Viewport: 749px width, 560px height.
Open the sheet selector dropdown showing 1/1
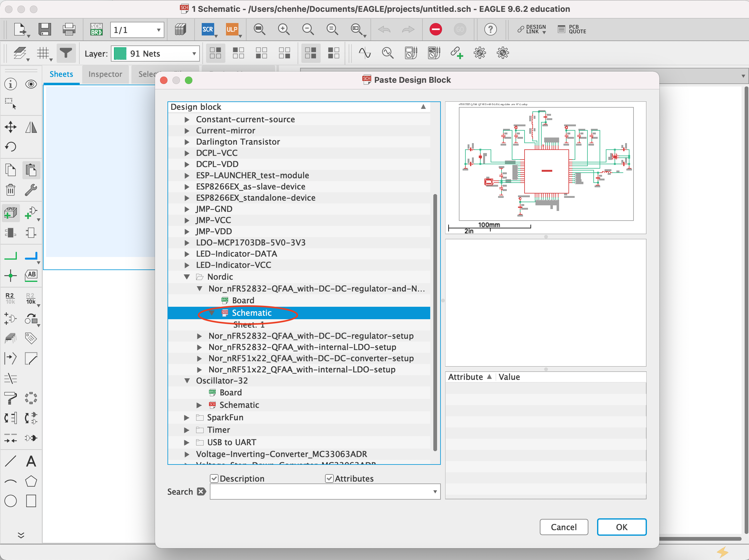(137, 30)
